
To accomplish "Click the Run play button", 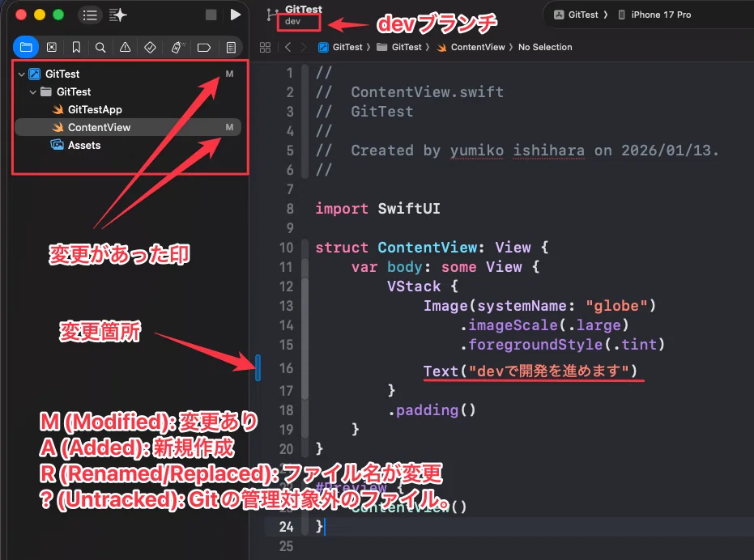I will tap(235, 15).
